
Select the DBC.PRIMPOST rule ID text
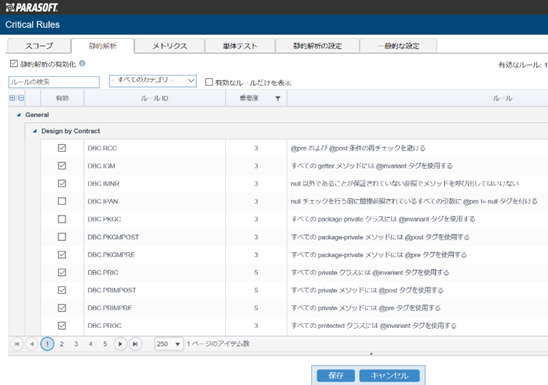(x=112, y=290)
